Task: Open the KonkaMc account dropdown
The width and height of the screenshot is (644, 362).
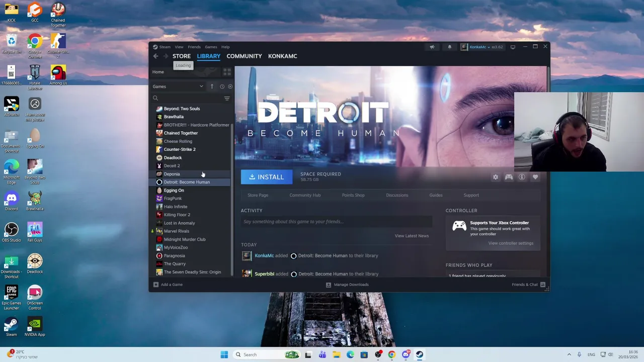Action: point(481,47)
